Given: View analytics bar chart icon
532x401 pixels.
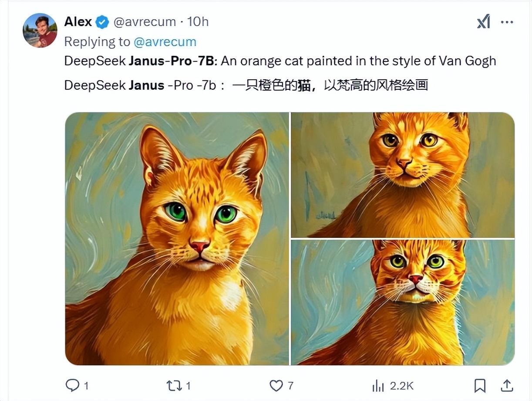Looking at the screenshot, I should [x=378, y=386].
